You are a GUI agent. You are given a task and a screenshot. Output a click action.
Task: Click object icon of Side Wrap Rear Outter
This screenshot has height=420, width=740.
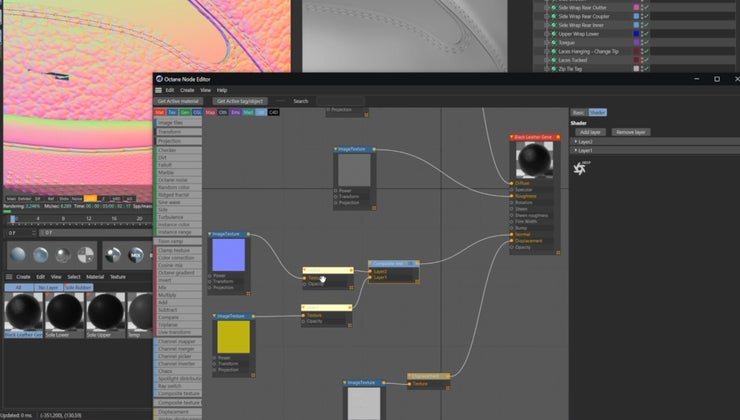(x=554, y=8)
